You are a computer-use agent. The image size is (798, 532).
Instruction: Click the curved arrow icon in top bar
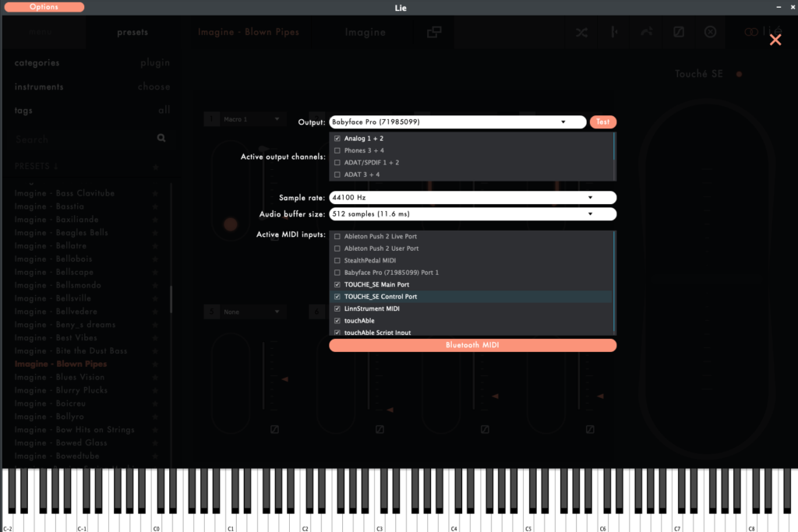pos(646,32)
